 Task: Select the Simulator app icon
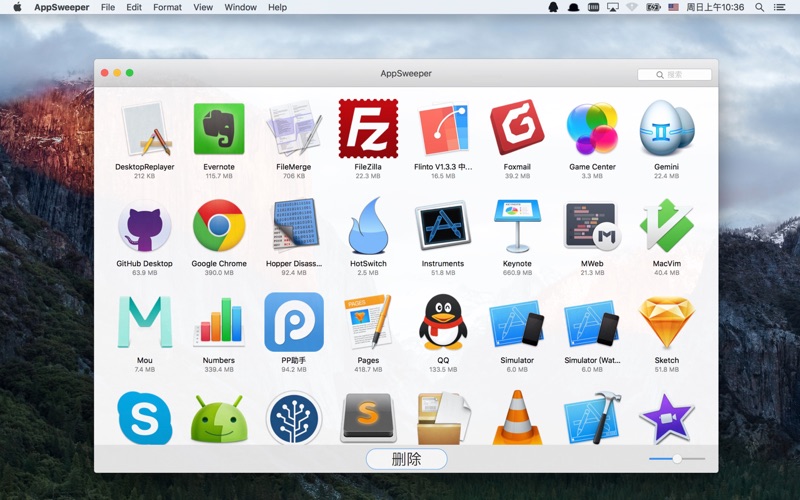[x=517, y=323]
